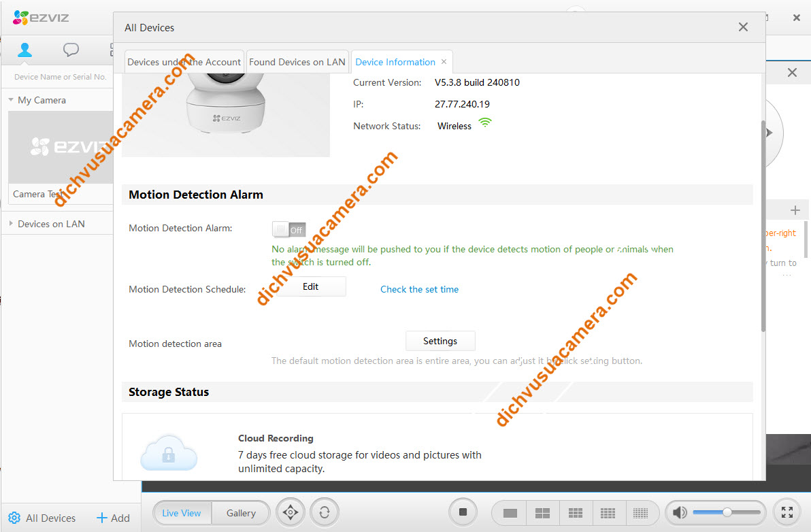Screen dimensions: 811x532
Task: Expand the Devices on LAN group
Action: pos(11,224)
